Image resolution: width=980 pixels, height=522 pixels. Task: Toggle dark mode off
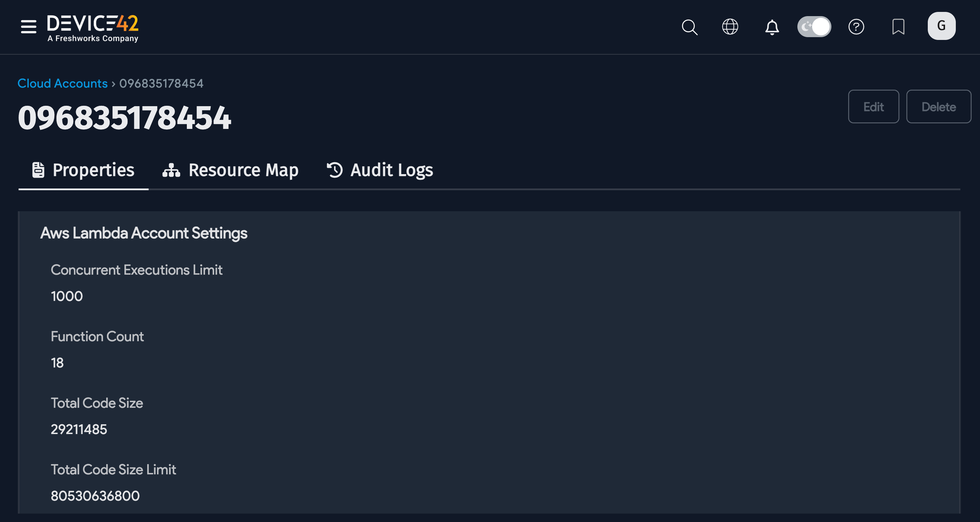814,27
